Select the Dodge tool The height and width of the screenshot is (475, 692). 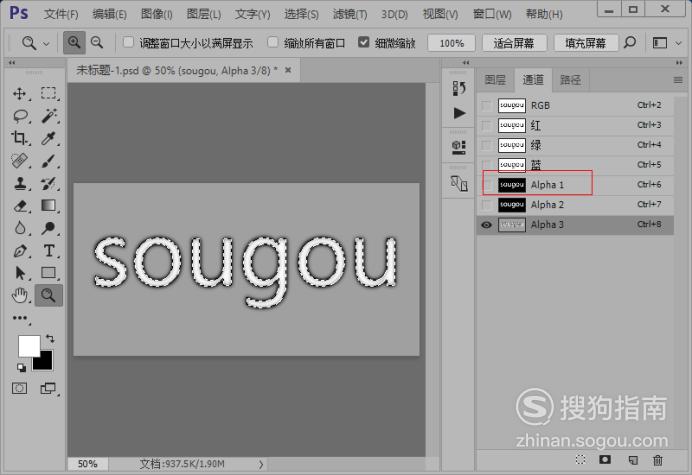tap(49, 228)
